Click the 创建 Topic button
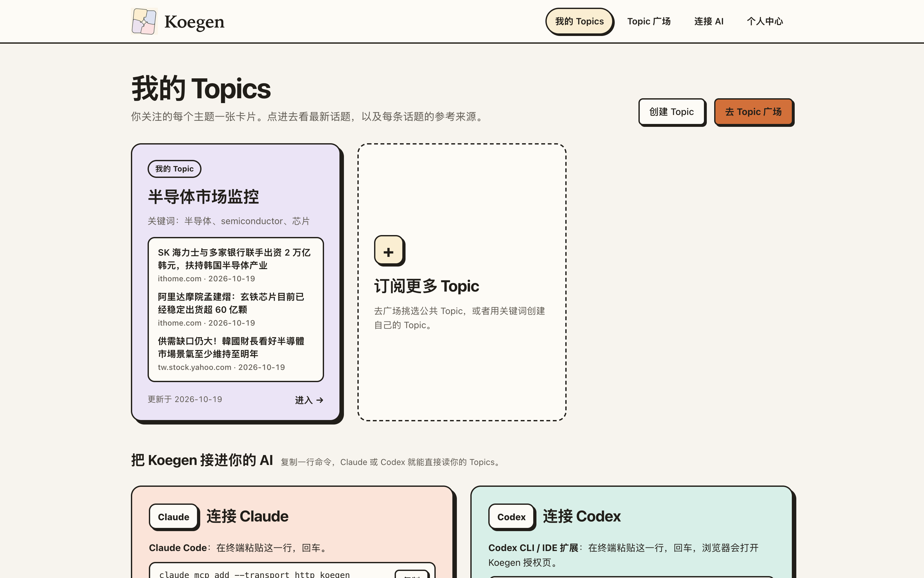Image resolution: width=924 pixels, height=578 pixels. pyautogui.click(x=672, y=112)
